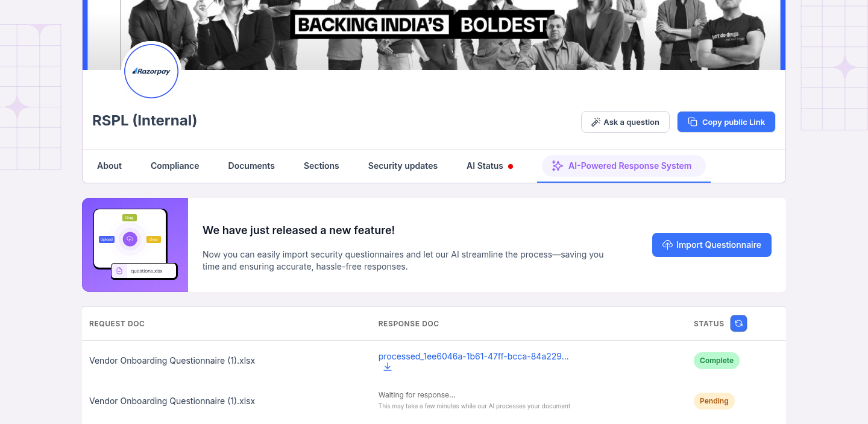View the Security updates tab
The width and height of the screenshot is (868, 424).
point(403,166)
